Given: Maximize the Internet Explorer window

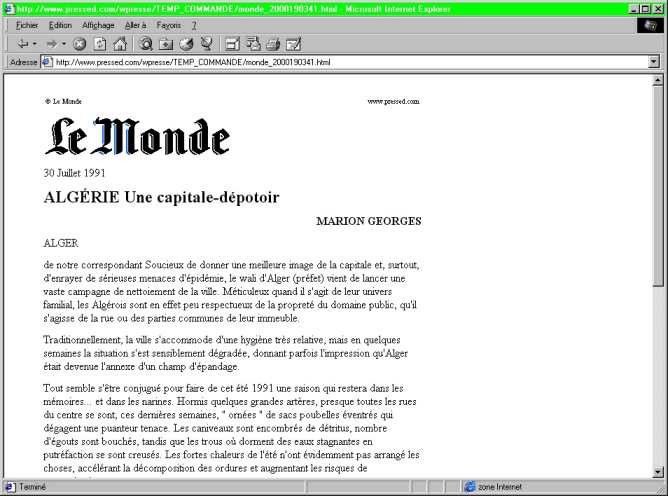Looking at the screenshot, I should 645,9.
